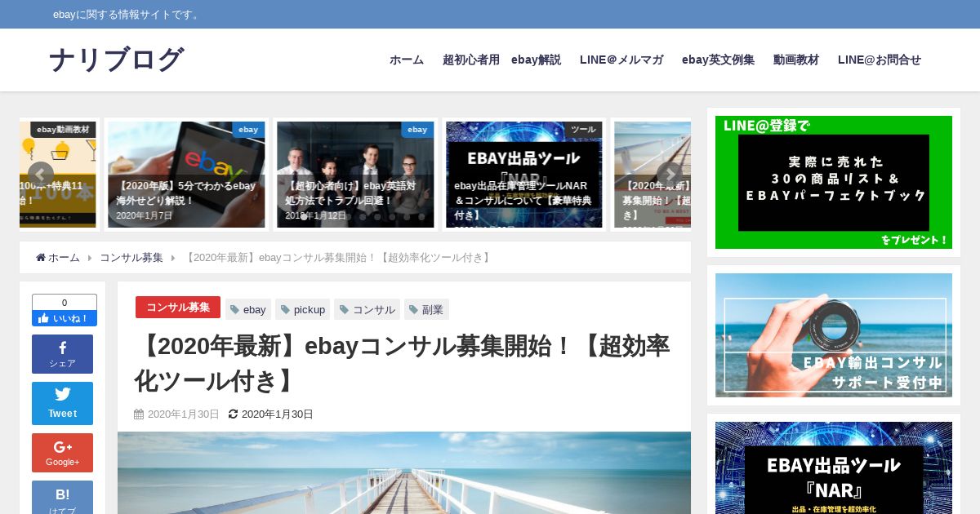This screenshot has width=980, height=514.
Task: Open the LINE@登録 green sidebar banner
Action: click(834, 182)
